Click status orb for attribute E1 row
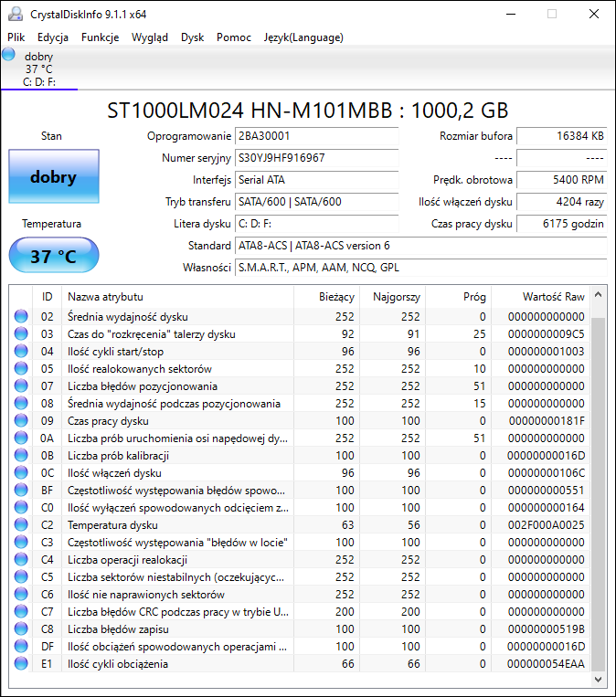The image size is (616, 697). [x=21, y=663]
